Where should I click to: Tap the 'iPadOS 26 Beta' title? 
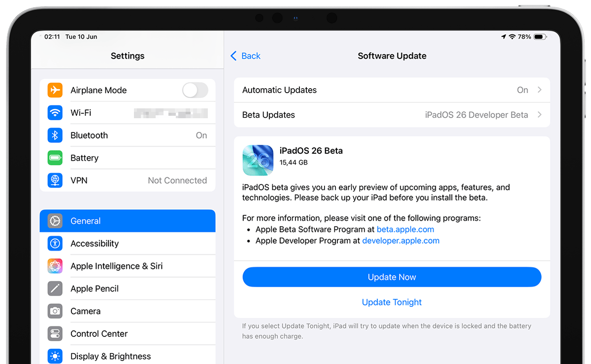[x=311, y=151]
